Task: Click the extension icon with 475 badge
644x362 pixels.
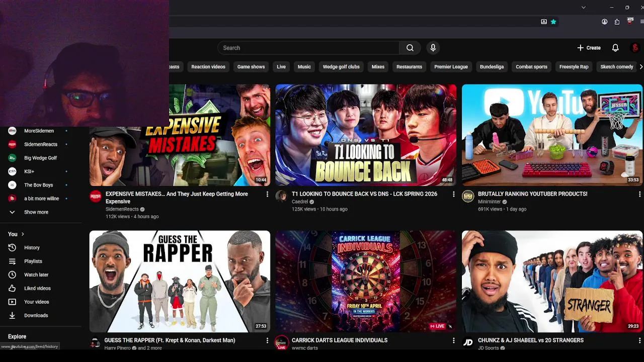Action: click(x=629, y=21)
